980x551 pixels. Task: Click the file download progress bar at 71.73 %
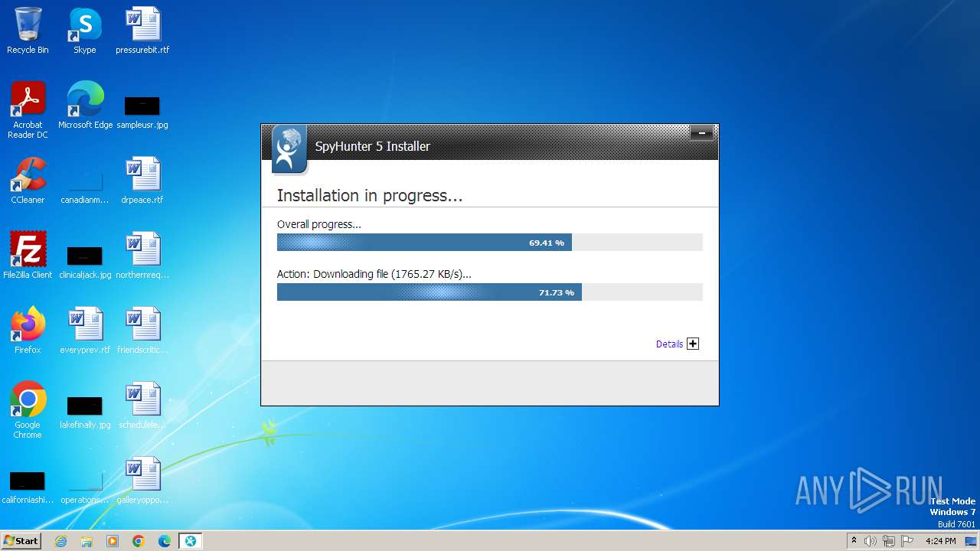point(489,292)
